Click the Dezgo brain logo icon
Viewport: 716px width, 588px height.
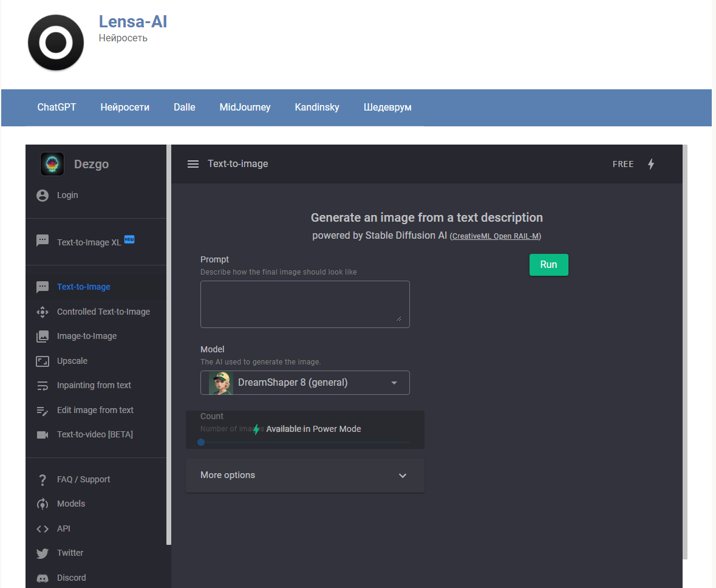(x=52, y=164)
